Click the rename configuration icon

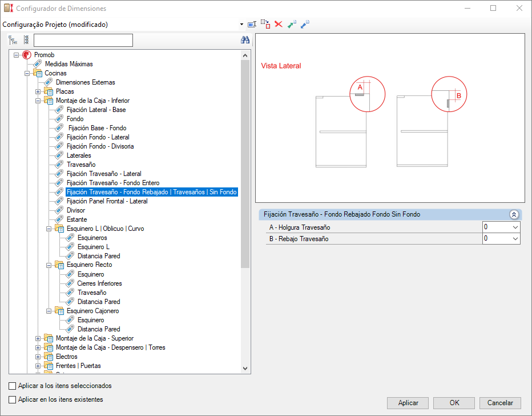[x=252, y=24]
